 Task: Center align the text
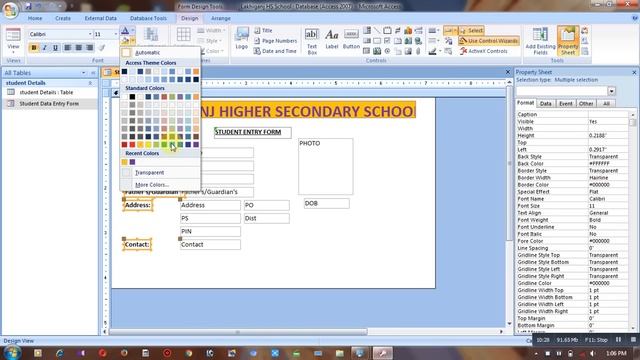tap(79, 48)
